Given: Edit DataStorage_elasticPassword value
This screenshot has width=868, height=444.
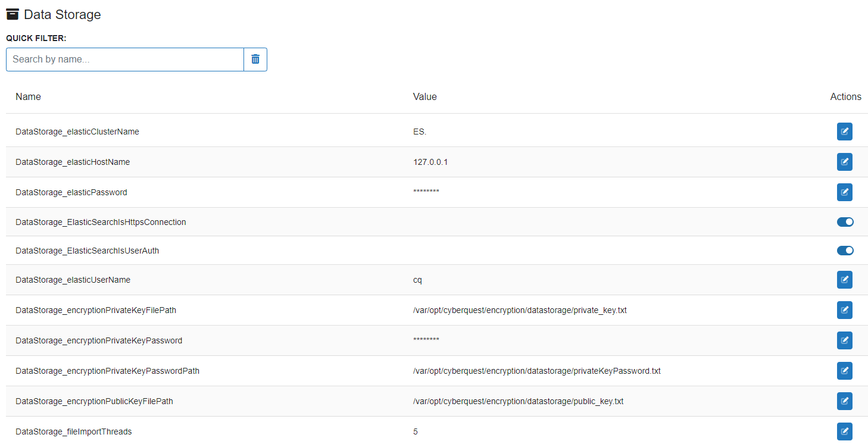Looking at the screenshot, I should click(844, 192).
